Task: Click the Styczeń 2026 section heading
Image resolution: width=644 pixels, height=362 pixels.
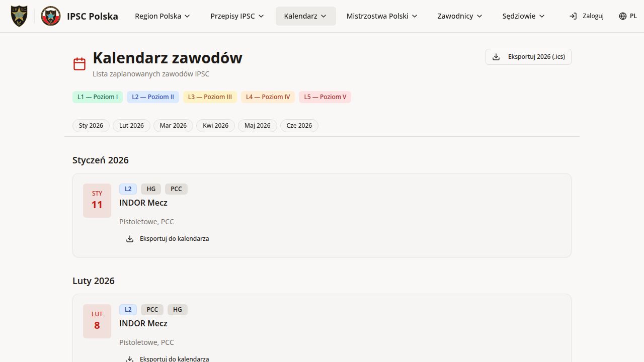Action: click(x=101, y=160)
